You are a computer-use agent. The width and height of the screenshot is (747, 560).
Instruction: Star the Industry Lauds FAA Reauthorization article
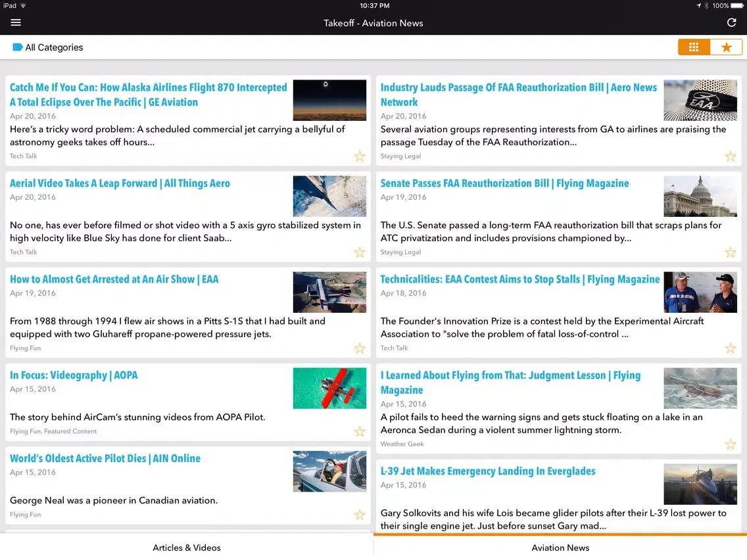[x=731, y=156]
